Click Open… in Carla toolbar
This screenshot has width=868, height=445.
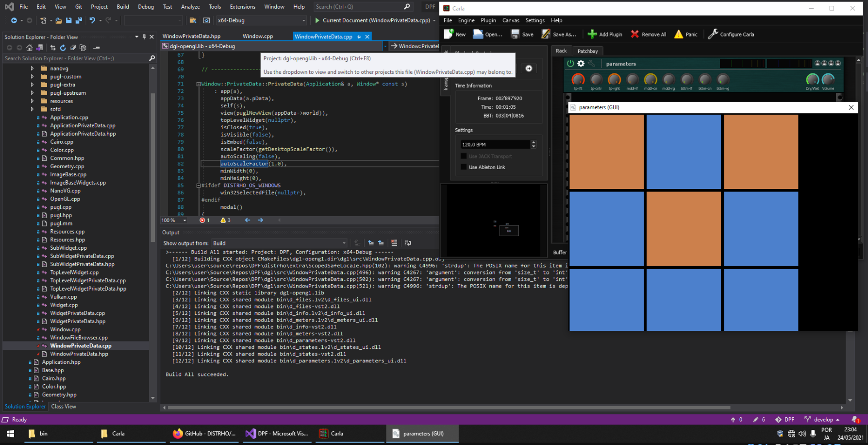488,34
